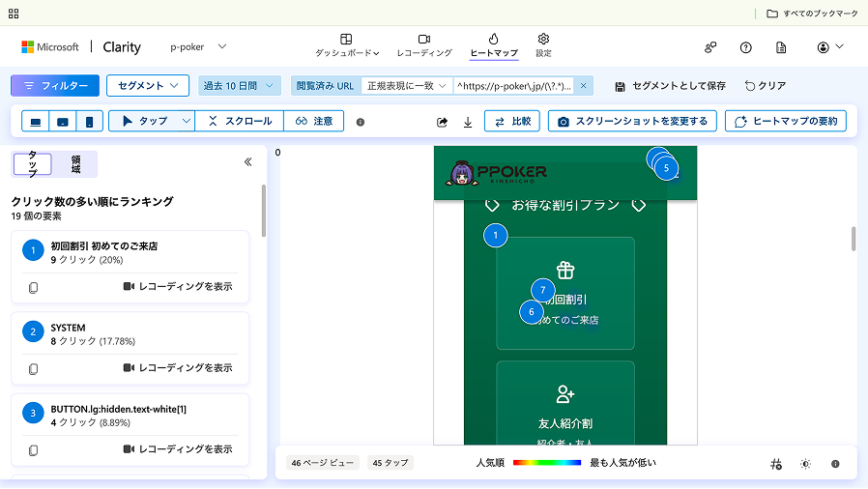Image resolution: width=868 pixels, height=489 pixels.
Task: Click the 人気順 color gradient legend
Action: click(547, 463)
